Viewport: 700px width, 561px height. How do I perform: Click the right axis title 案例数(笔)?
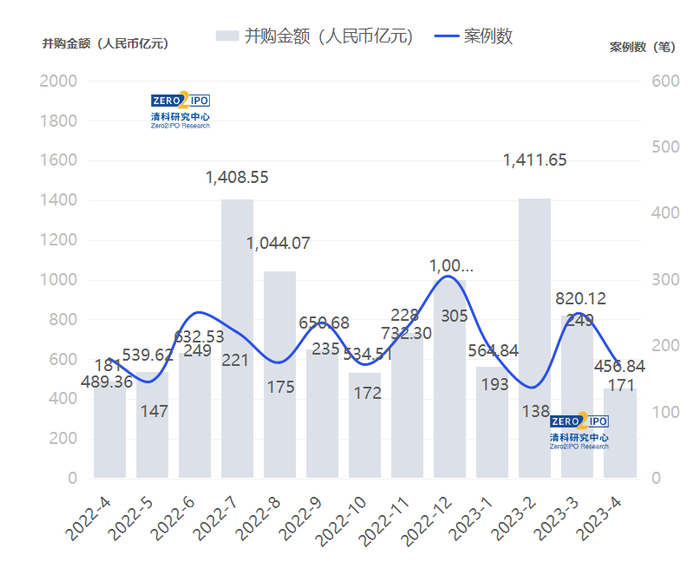click(x=642, y=47)
